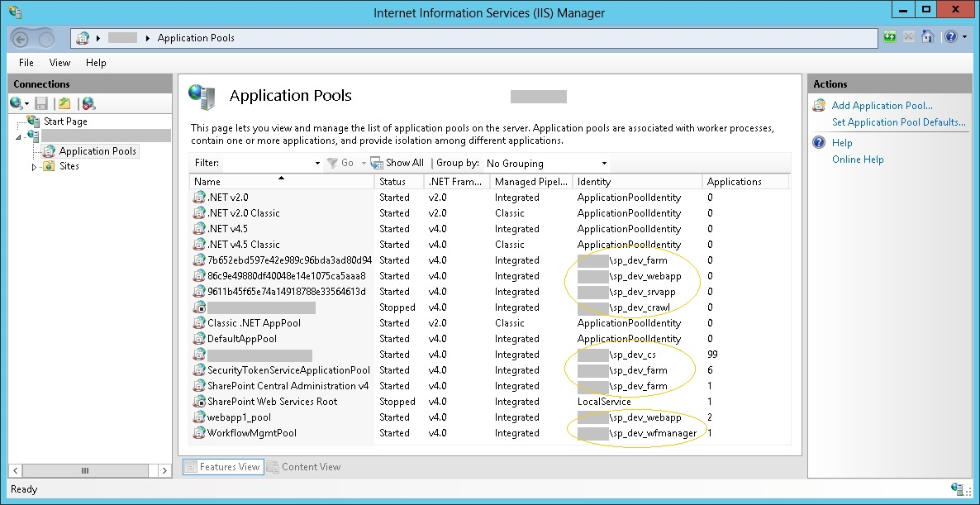Screen dimensions: 980x505
Task: Select .NET v2.0 Classic pool name
Action: (244, 213)
